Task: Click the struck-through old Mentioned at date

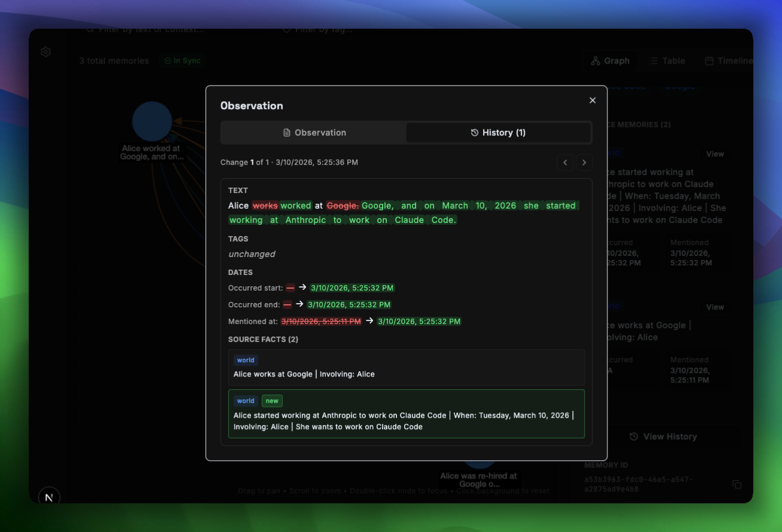Action: pyautogui.click(x=321, y=322)
